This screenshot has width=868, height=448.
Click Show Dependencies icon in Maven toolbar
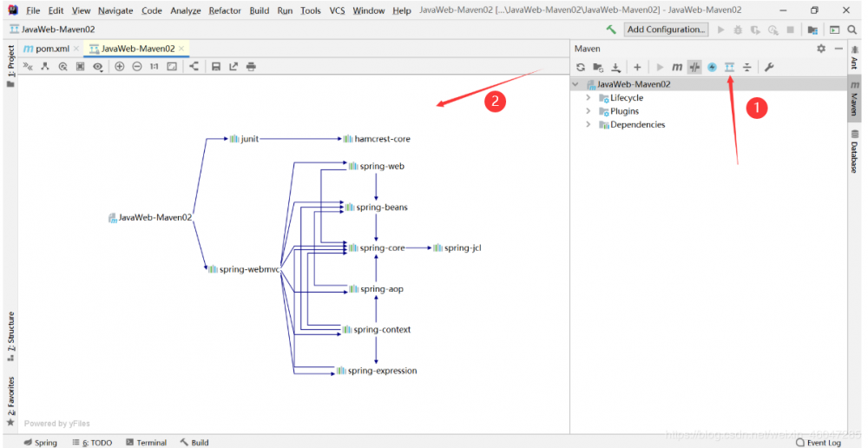pyautogui.click(x=729, y=67)
